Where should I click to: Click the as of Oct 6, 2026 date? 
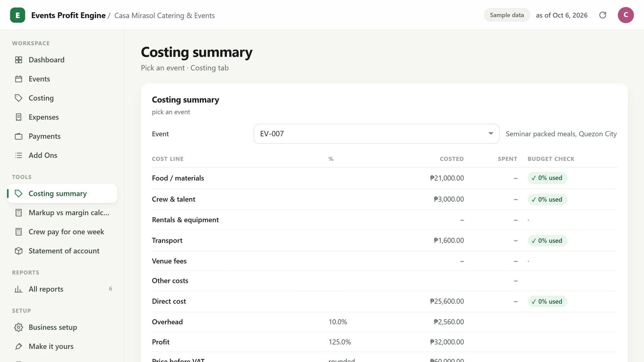click(x=562, y=15)
